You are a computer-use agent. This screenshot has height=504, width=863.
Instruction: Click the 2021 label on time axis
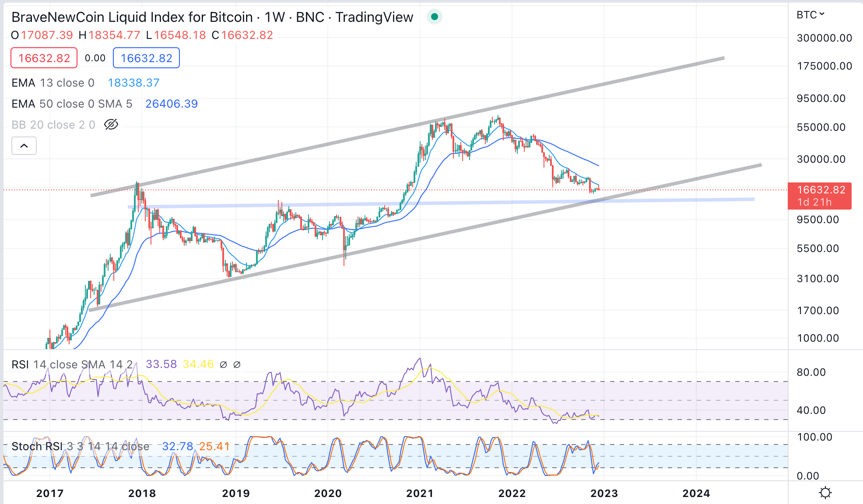(x=420, y=493)
